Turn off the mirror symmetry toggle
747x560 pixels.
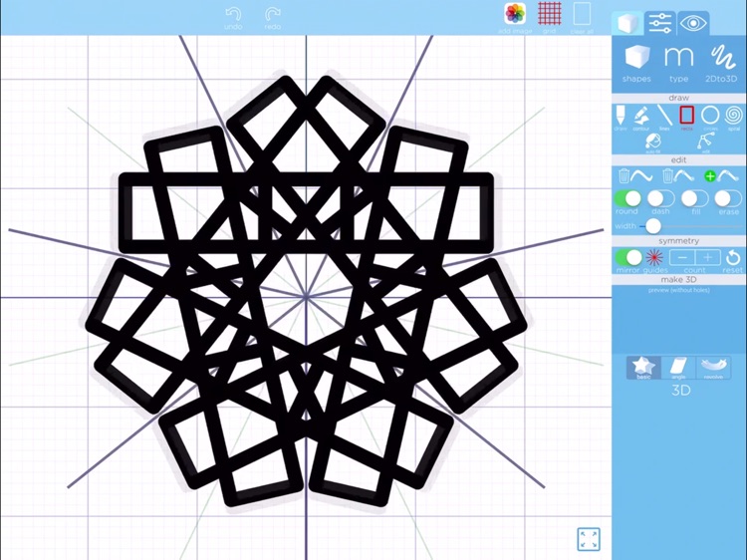[x=627, y=258]
